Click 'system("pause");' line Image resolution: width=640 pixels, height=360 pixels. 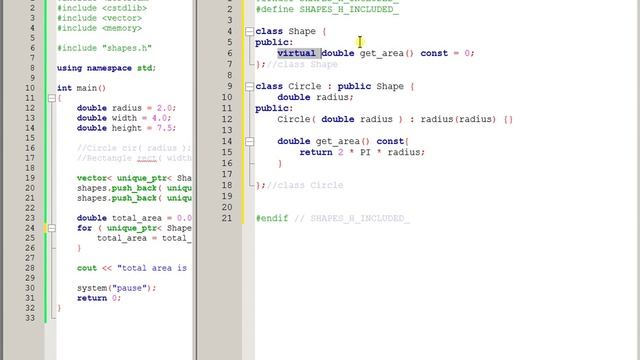point(116,288)
